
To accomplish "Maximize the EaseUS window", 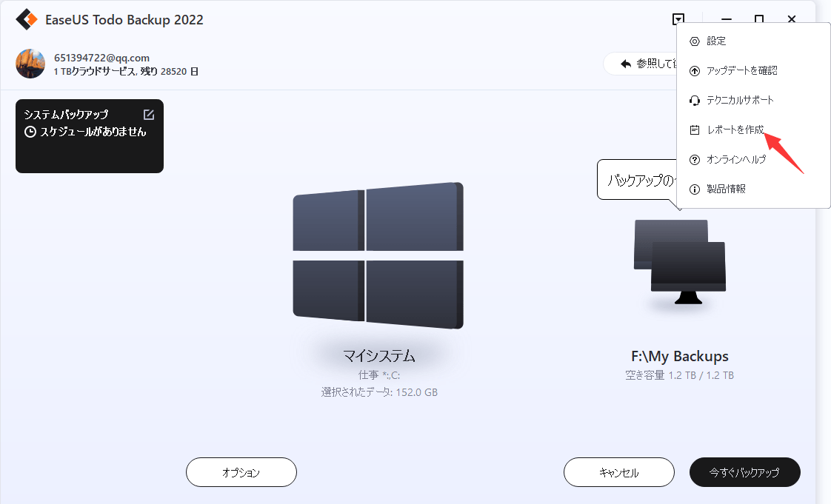I will click(759, 19).
